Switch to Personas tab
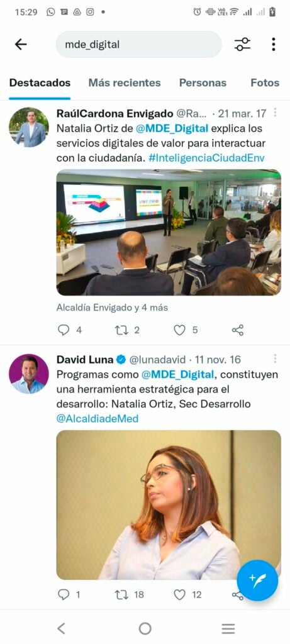Image resolution: width=290 pixels, height=644 pixels. (203, 82)
